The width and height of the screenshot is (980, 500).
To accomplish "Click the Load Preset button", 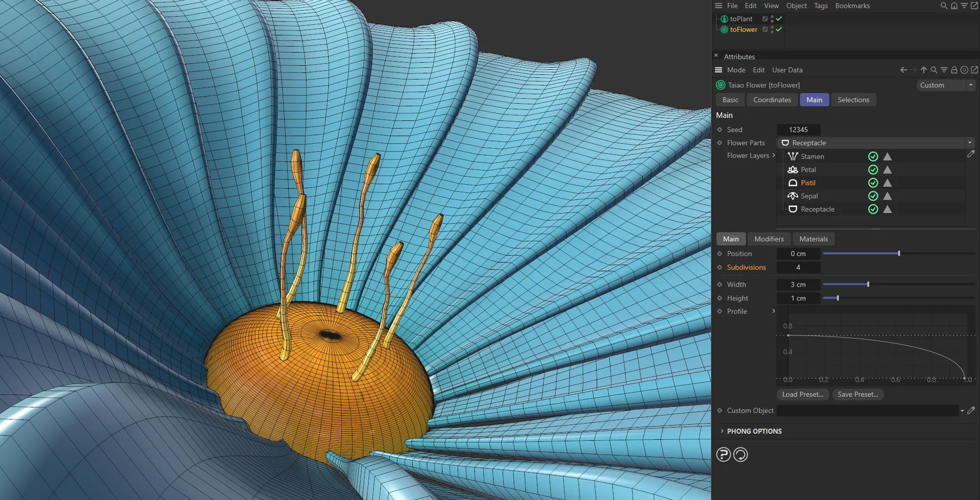I will (802, 394).
